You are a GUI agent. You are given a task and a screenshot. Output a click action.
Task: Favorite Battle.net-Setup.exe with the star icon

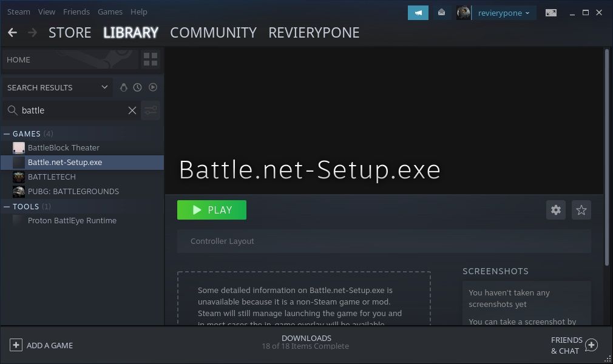581,209
